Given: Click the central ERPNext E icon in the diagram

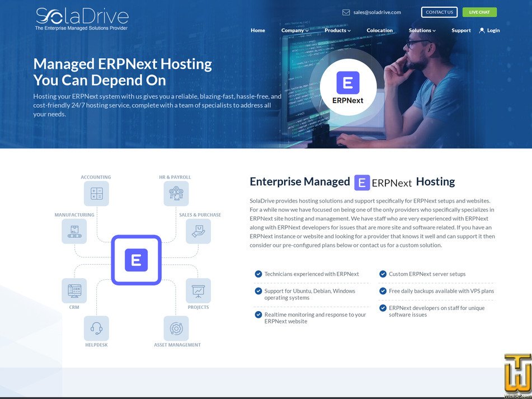Looking at the screenshot, I should click(x=136, y=260).
